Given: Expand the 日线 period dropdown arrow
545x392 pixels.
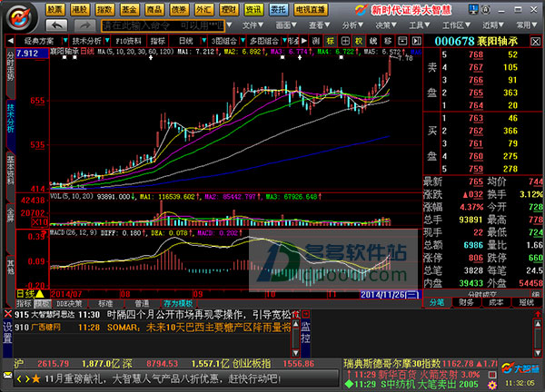Looking at the screenshot, I should pyautogui.click(x=204, y=41).
